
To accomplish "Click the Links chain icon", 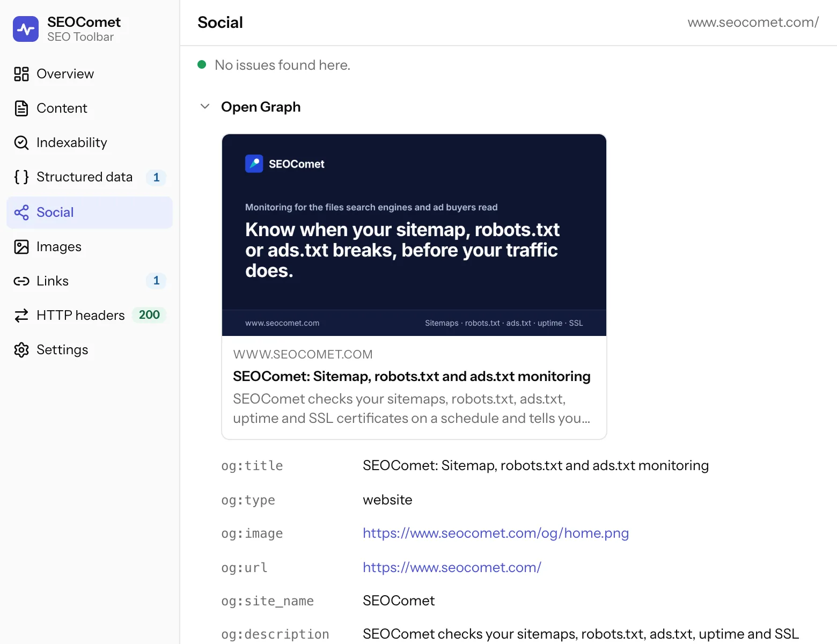I will point(21,281).
